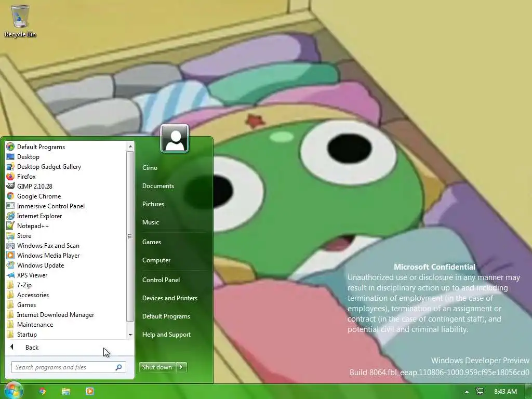Launch Internet Explorer icon
This screenshot has height=399, width=532.
coord(10,216)
